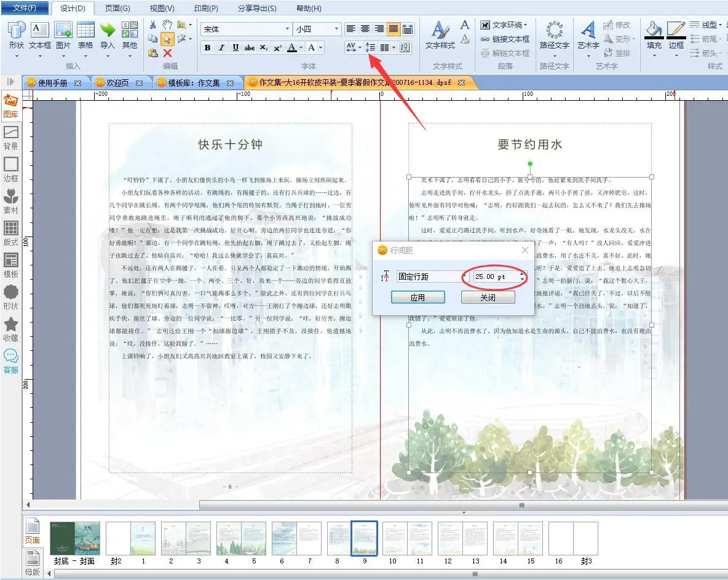Select the hand pan tool
Screen dimensions: 728x580
coord(167,25)
